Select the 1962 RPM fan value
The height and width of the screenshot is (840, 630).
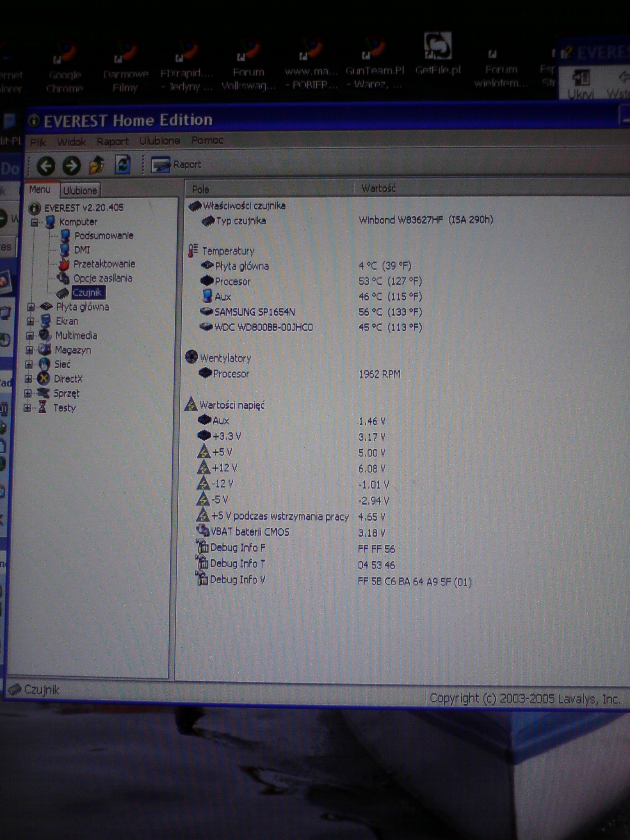(379, 374)
